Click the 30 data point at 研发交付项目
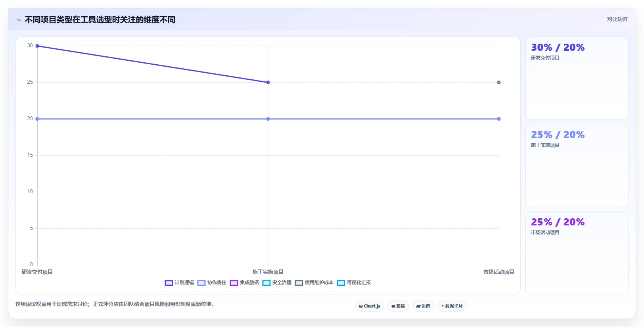 (37, 46)
